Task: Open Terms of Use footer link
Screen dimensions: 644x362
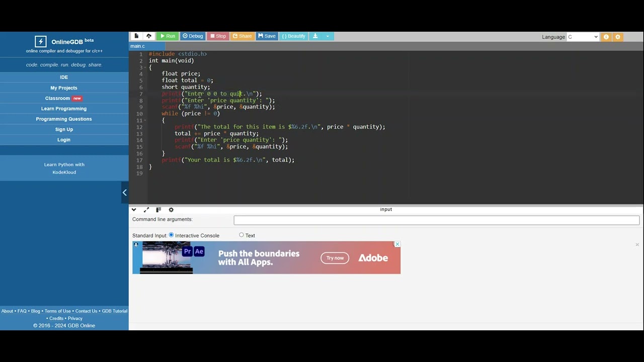Action: click(x=58, y=311)
